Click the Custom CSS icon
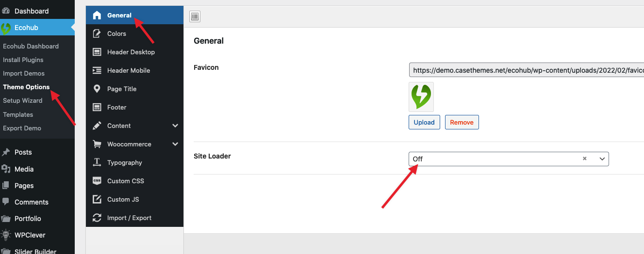The image size is (644, 254). 97,181
